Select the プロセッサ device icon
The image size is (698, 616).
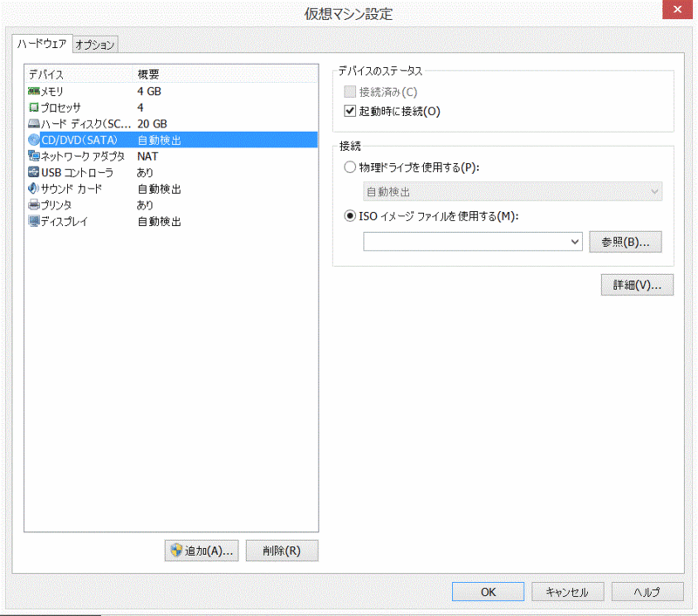point(31,106)
